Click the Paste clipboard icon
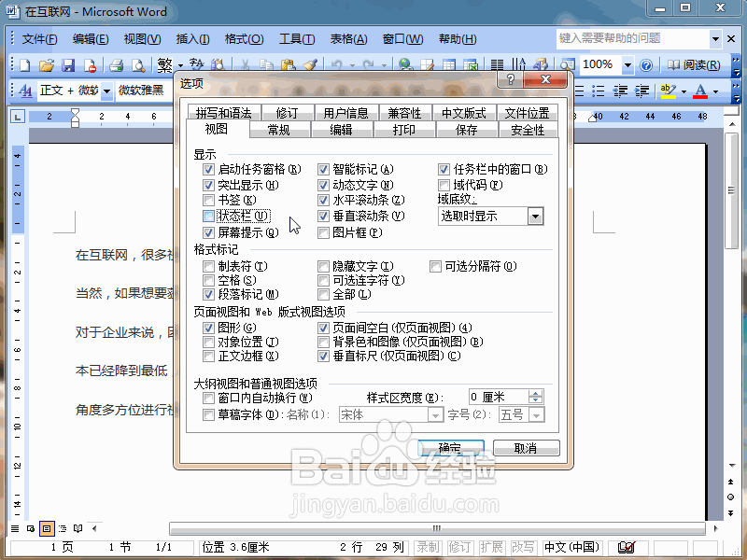Viewport: 747px width, 560px height. [288, 65]
